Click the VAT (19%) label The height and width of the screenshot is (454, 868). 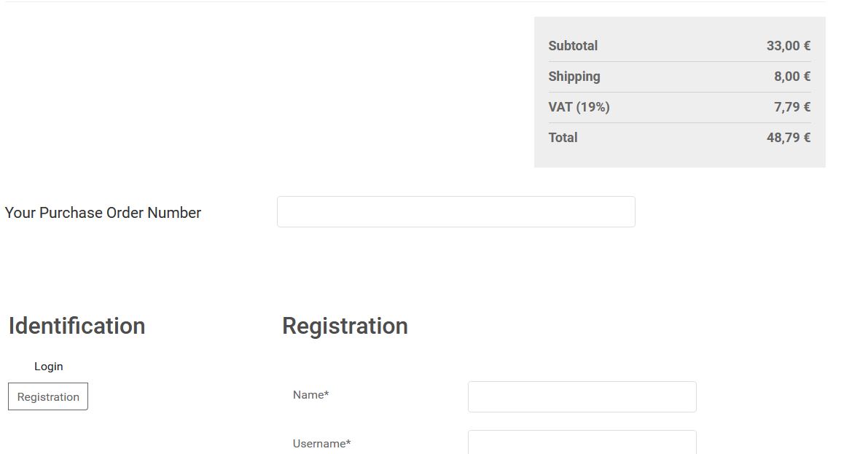pyautogui.click(x=579, y=107)
